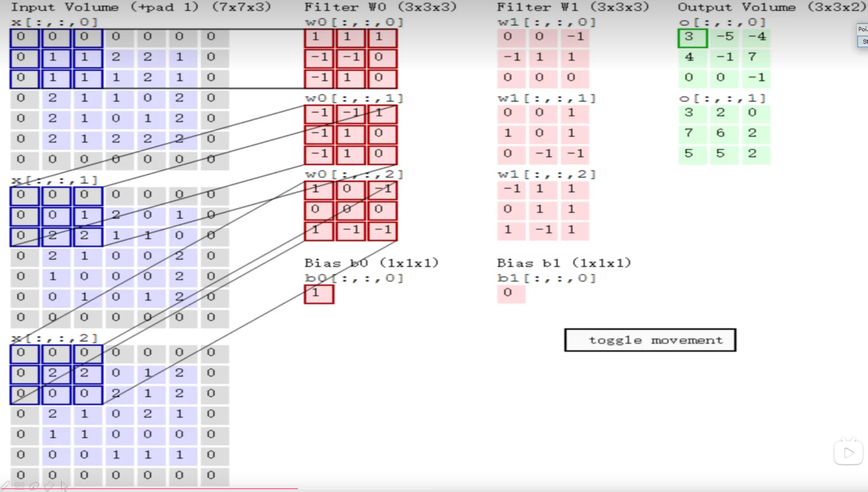Seek on the pink progress bar

click(x=149, y=489)
